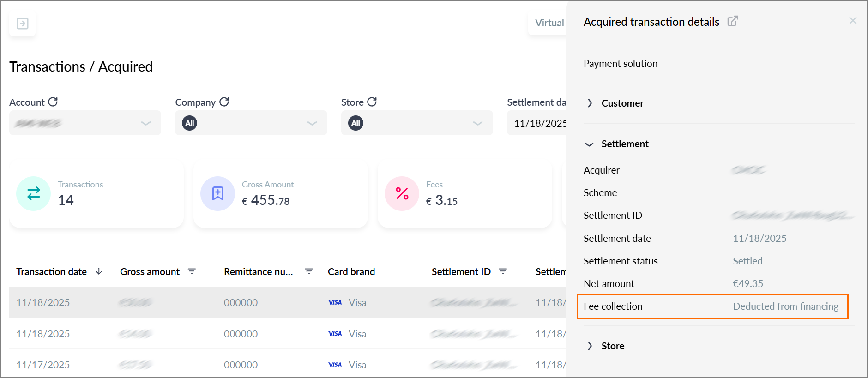Click the Payment solution label

(621, 64)
